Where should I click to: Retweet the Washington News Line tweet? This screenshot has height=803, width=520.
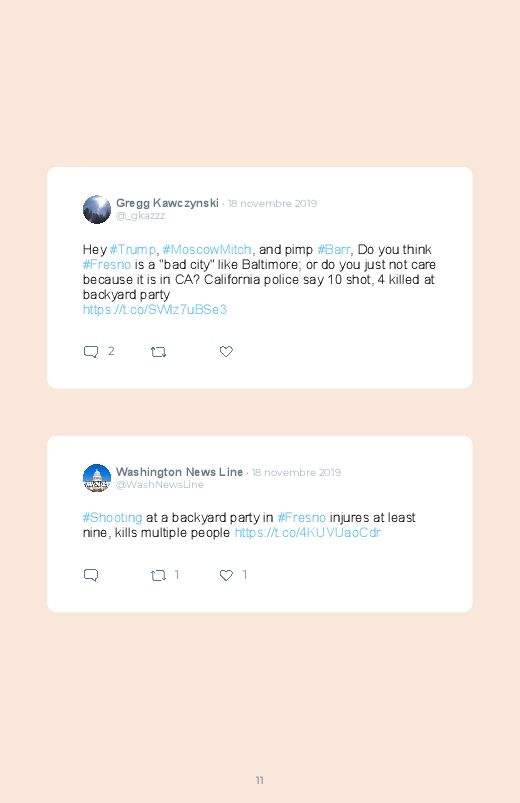(158, 576)
